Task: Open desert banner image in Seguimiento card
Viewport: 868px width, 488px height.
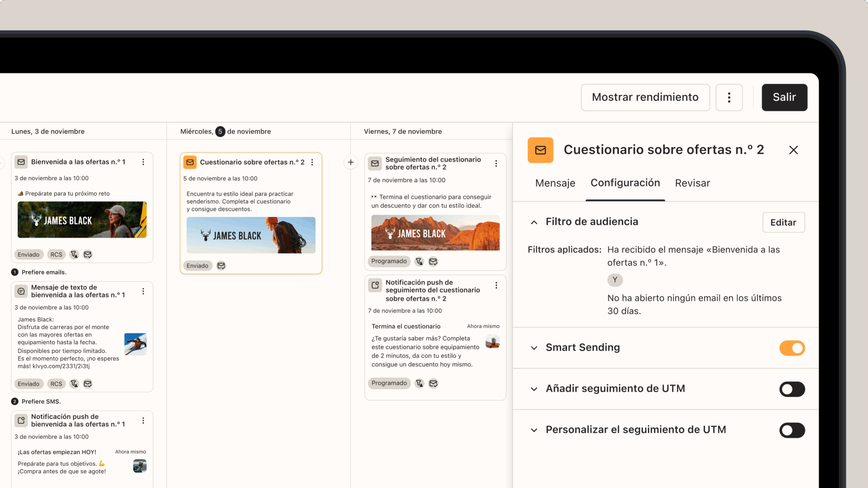Action: [x=435, y=233]
